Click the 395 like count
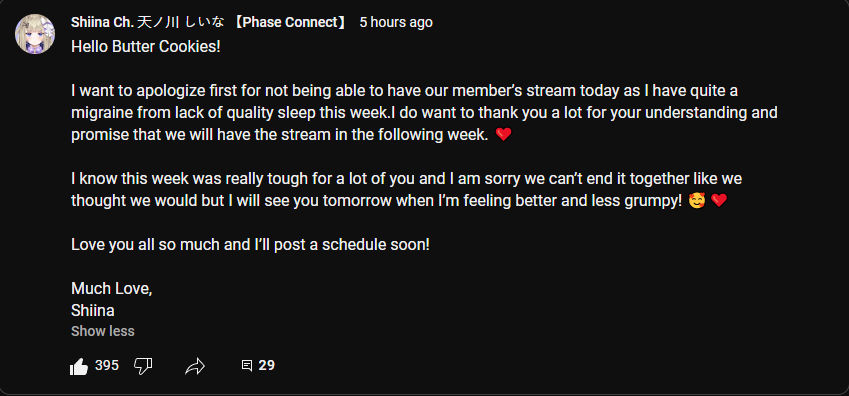 pos(107,365)
